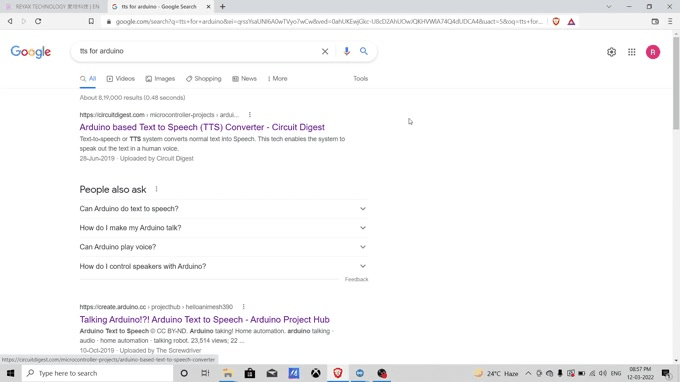Open File Explorer from the taskbar

point(228,373)
